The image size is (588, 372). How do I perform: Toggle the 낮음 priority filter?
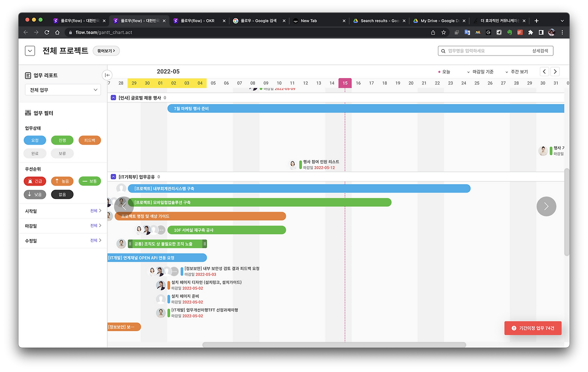click(x=35, y=195)
